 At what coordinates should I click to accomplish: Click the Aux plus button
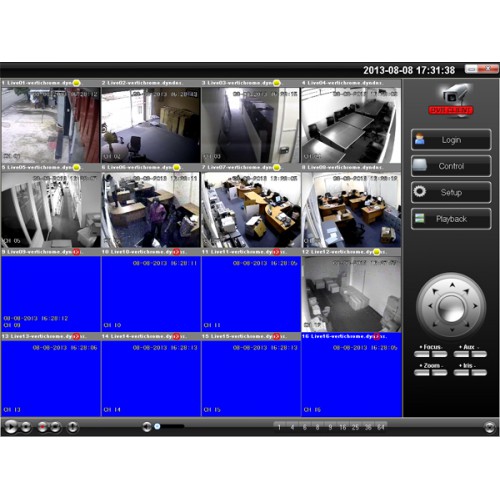pyautogui.click(x=461, y=354)
